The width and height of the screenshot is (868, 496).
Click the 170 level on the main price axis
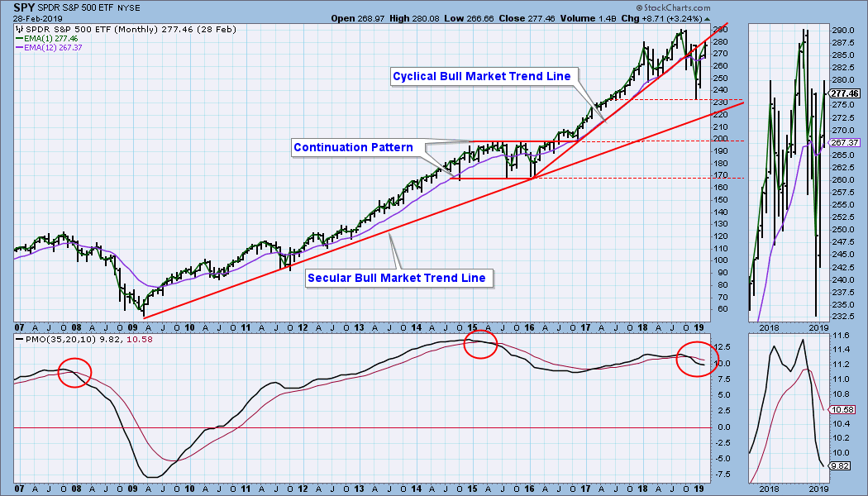point(722,175)
